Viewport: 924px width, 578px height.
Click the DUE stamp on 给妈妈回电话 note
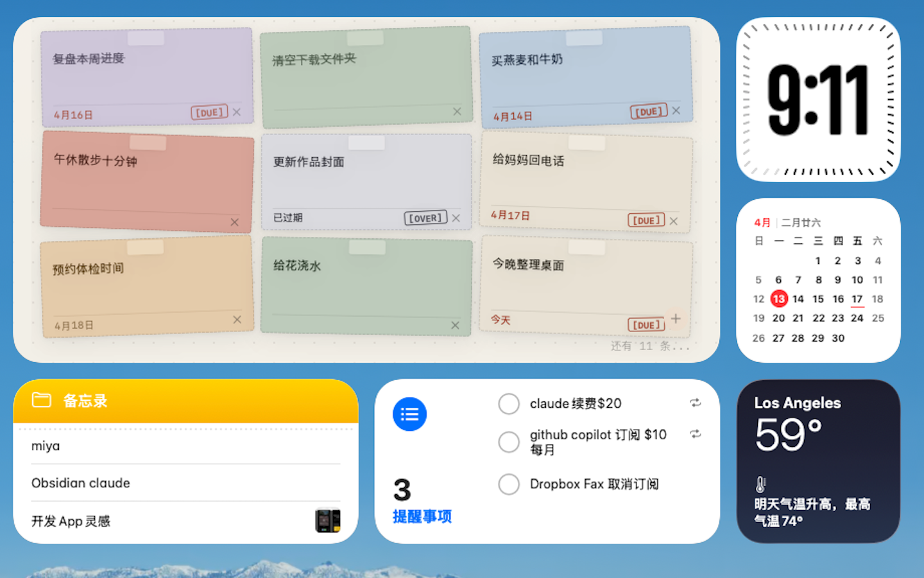[x=646, y=220]
